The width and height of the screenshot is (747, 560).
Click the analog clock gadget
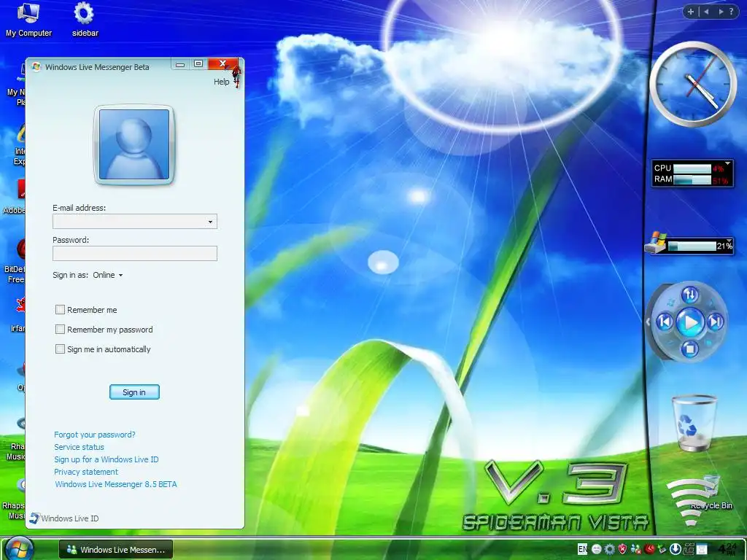pos(693,84)
